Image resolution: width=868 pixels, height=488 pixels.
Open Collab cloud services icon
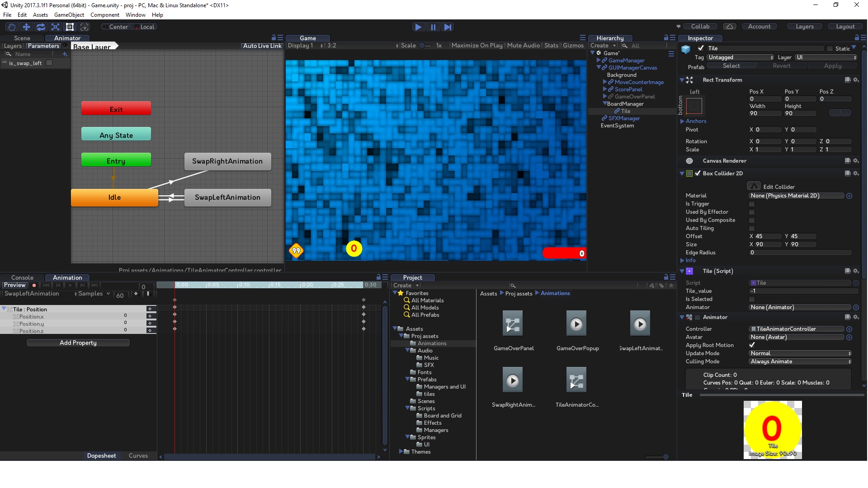(730, 26)
